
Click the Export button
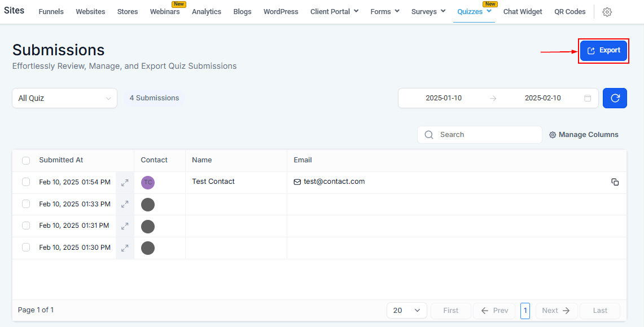point(603,51)
